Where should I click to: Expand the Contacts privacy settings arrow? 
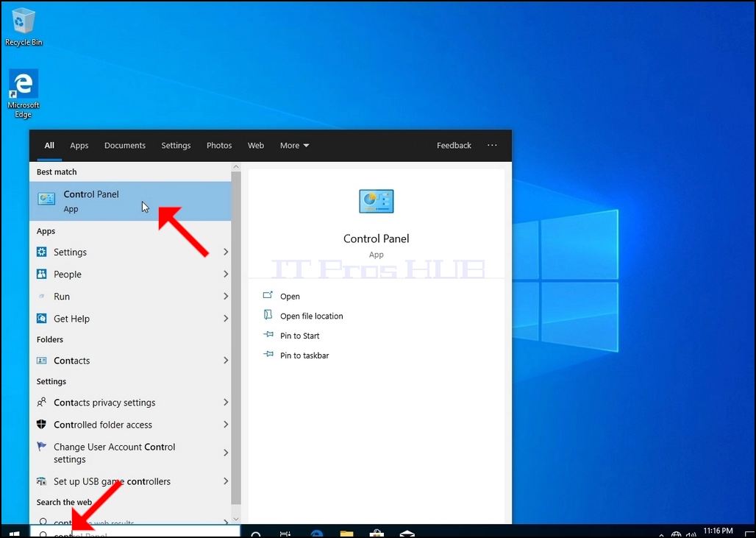(x=226, y=402)
